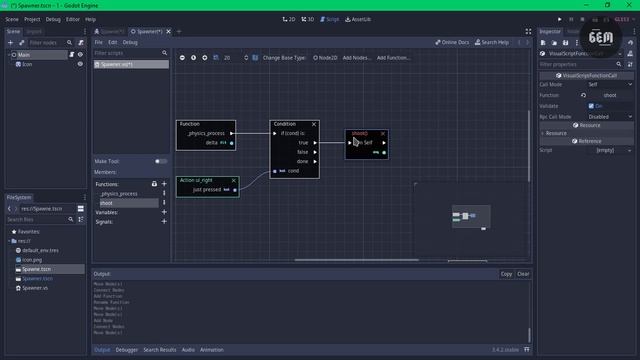Create new resource in Inspector
Image resolution: width=640 pixels, height=360 pixels.
[543, 42]
